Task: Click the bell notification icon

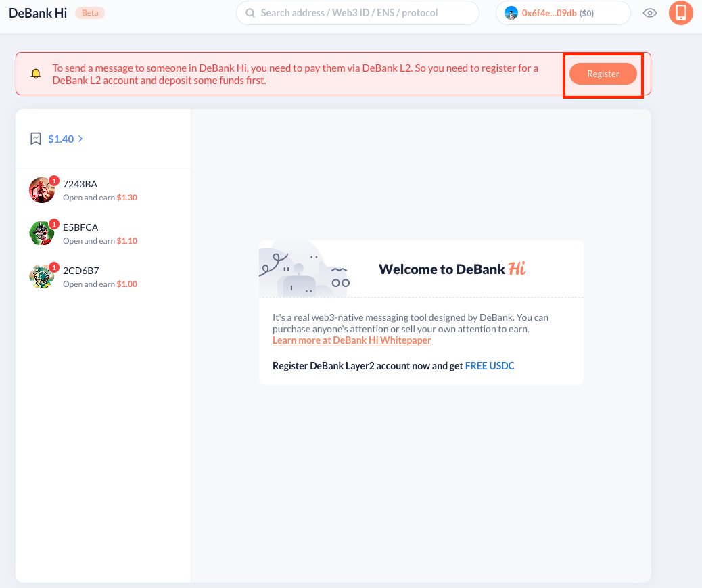Action: 36,74
